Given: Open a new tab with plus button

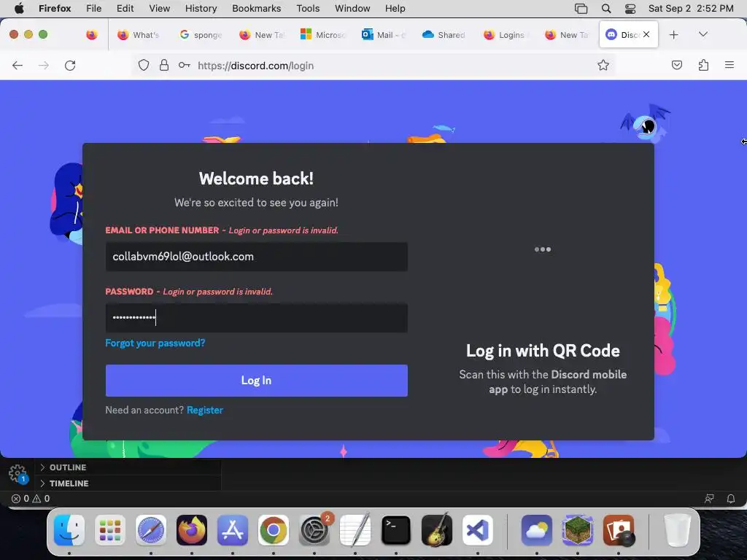Looking at the screenshot, I should (x=673, y=35).
